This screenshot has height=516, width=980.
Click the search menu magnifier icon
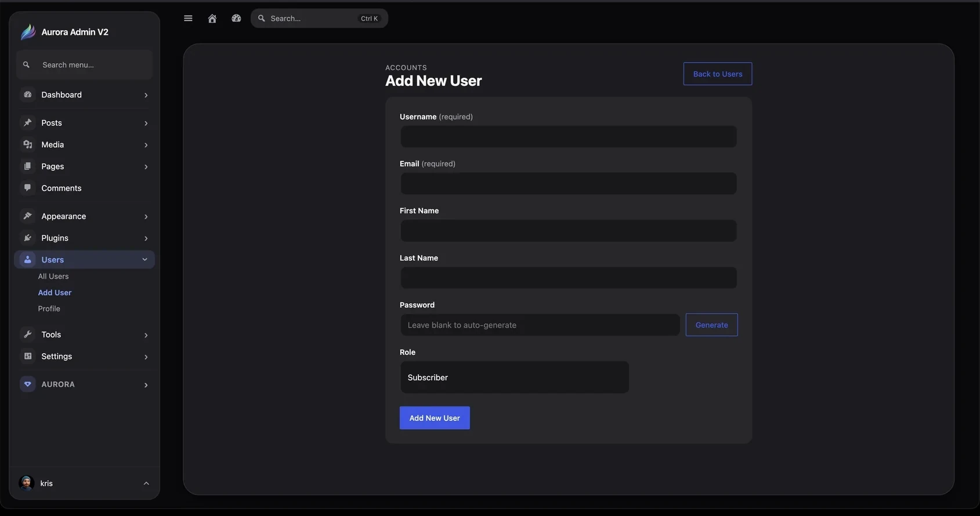click(x=26, y=65)
